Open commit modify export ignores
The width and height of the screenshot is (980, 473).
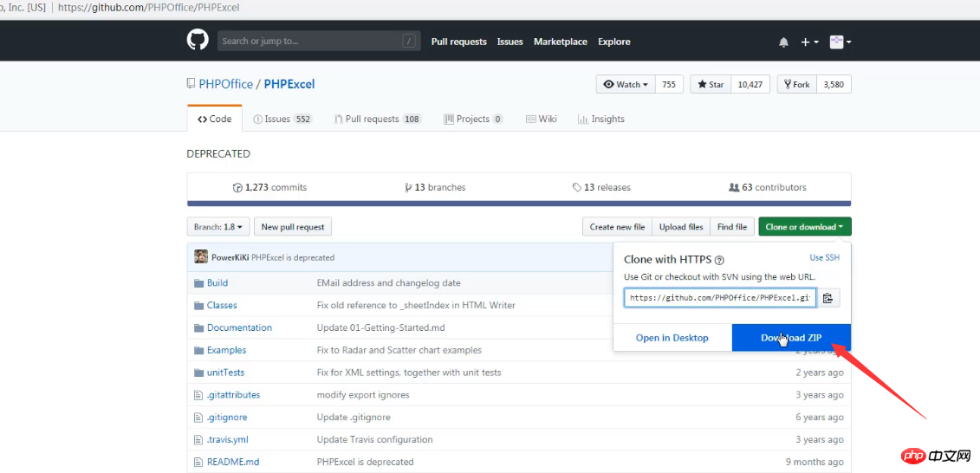tap(362, 395)
